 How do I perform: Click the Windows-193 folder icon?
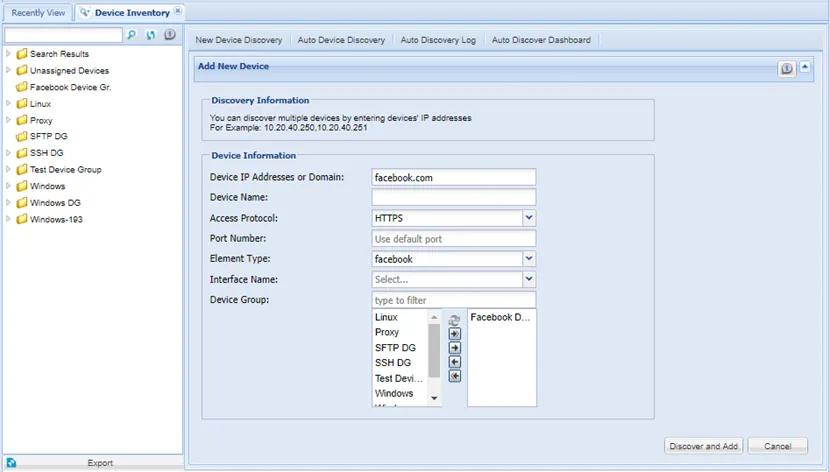point(22,219)
